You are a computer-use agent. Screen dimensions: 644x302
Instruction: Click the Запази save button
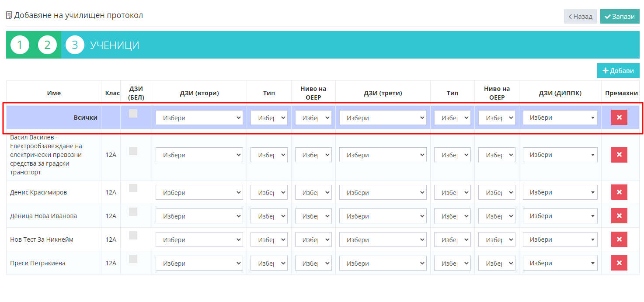tap(620, 17)
